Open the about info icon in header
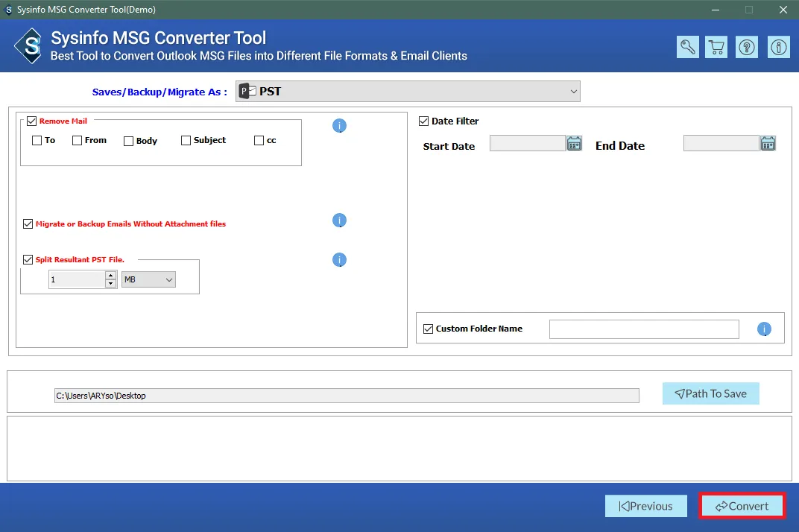 pyautogui.click(x=779, y=47)
